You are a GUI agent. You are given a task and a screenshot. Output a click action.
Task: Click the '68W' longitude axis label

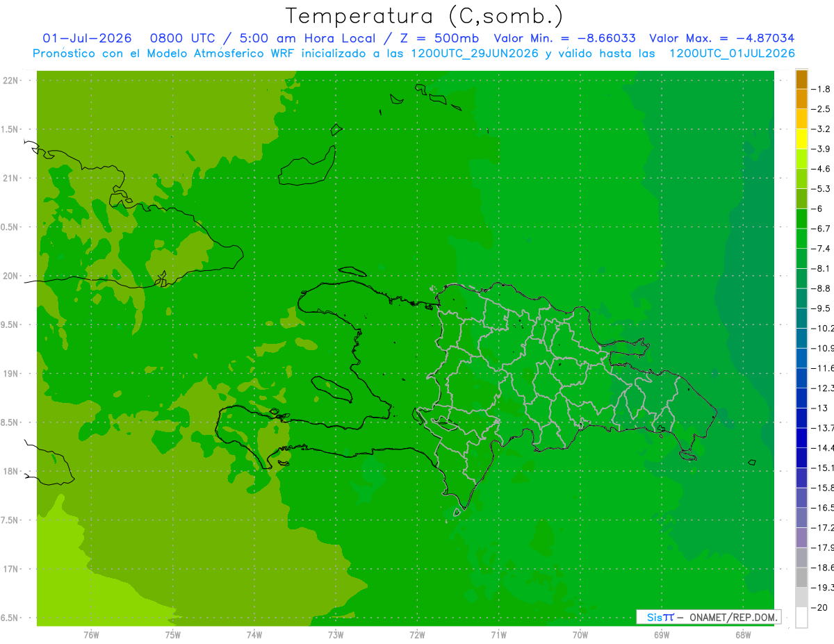tap(743, 635)
